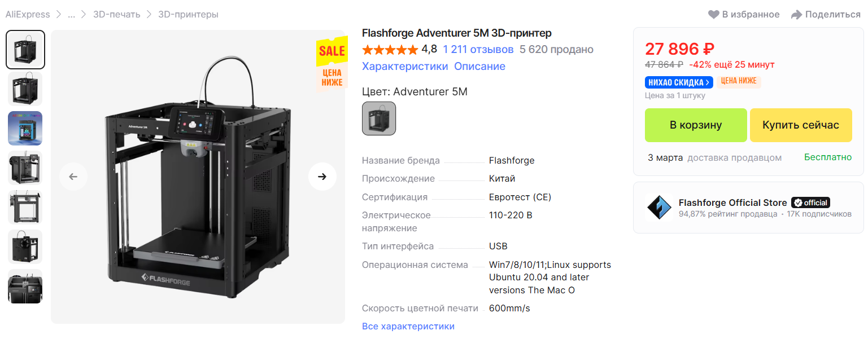
Task: Expand Все характеристики list
Action: pos(408,326)
